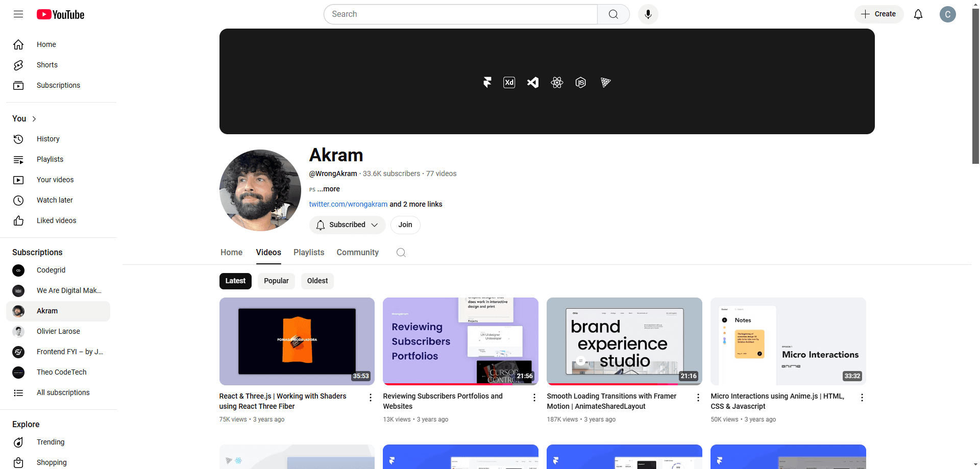980x469 pixels.
Task: Start voice search with microphone icon
Action: click(648, 14)
